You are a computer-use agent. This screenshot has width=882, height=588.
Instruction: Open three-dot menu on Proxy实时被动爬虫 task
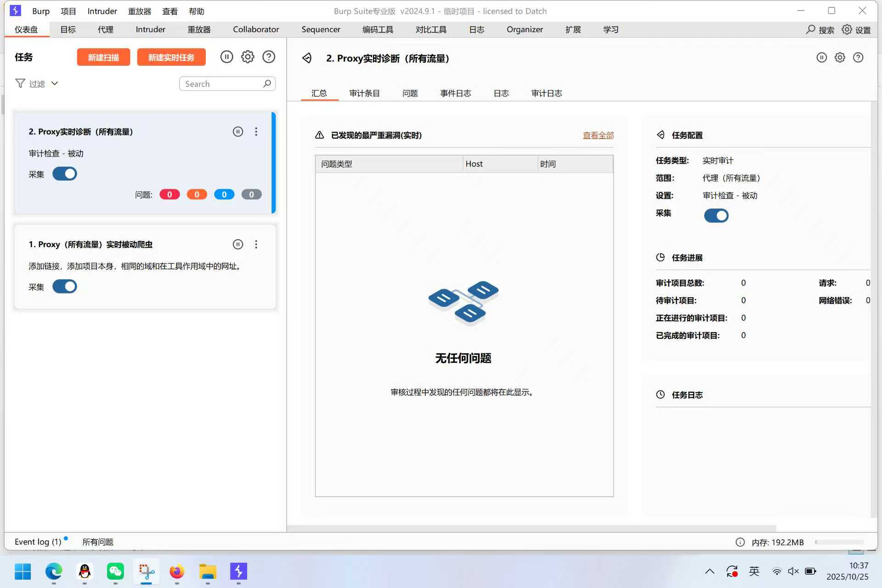(x=256, y=244)
